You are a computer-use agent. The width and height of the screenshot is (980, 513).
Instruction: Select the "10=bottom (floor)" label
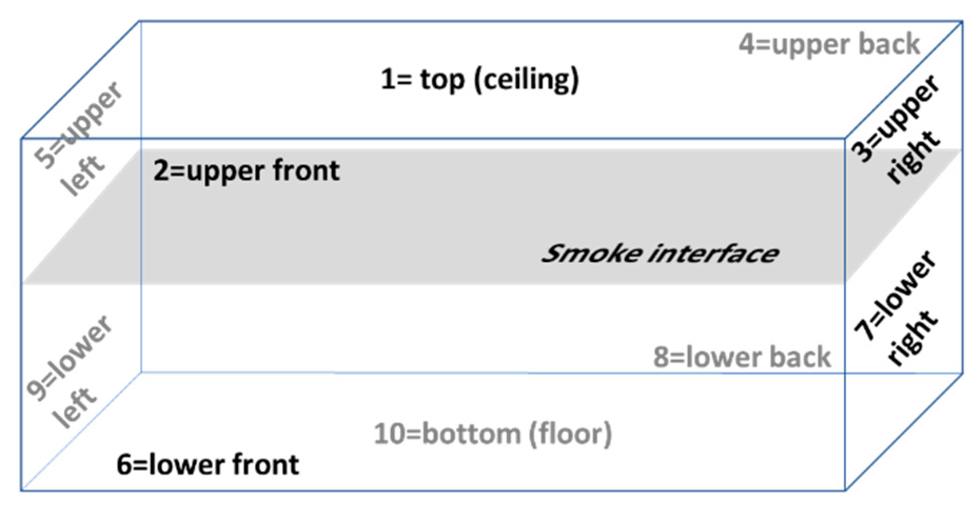[x=493, y=434]
